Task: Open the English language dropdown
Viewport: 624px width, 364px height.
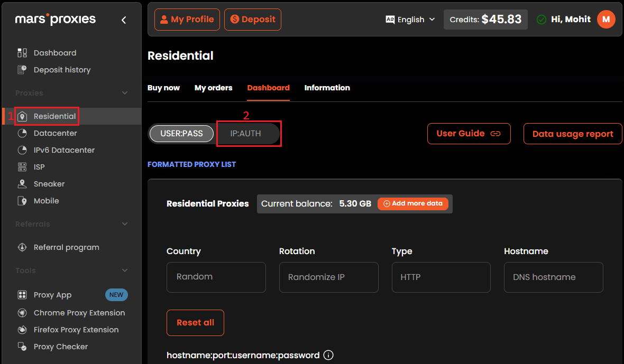Action: pyautogui.click(x=410, y=20)
